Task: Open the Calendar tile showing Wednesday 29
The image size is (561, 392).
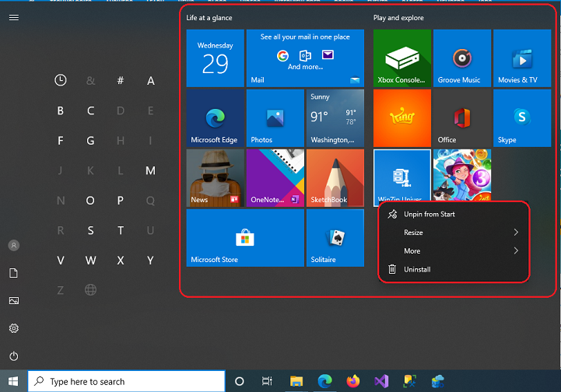Action: [x=215, y=58]
